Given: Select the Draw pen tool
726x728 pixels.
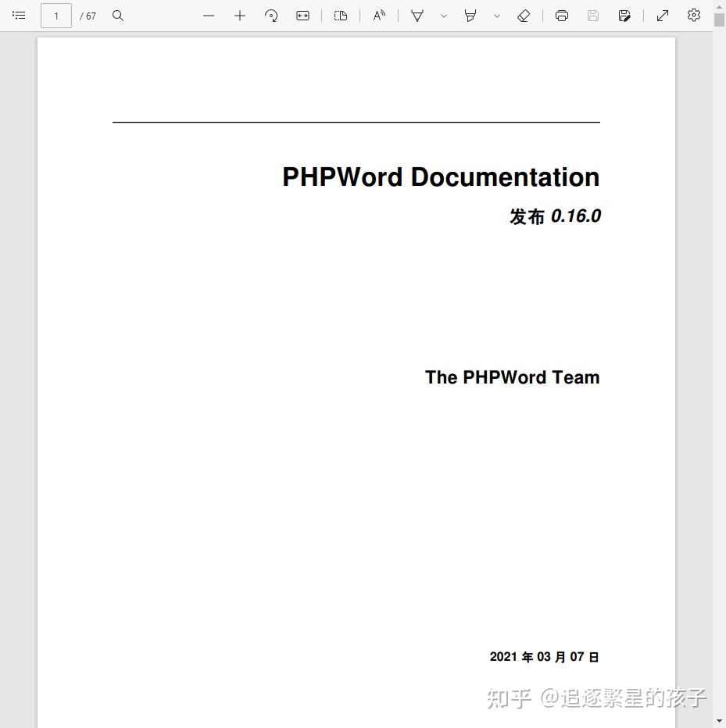Looking at the screenshot, I should 417,16.
